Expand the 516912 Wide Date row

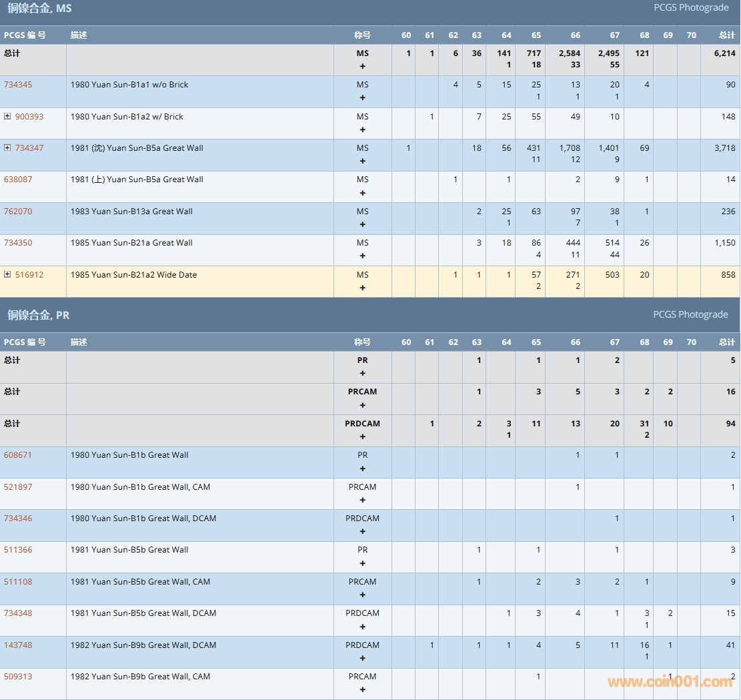coord(7,274)
